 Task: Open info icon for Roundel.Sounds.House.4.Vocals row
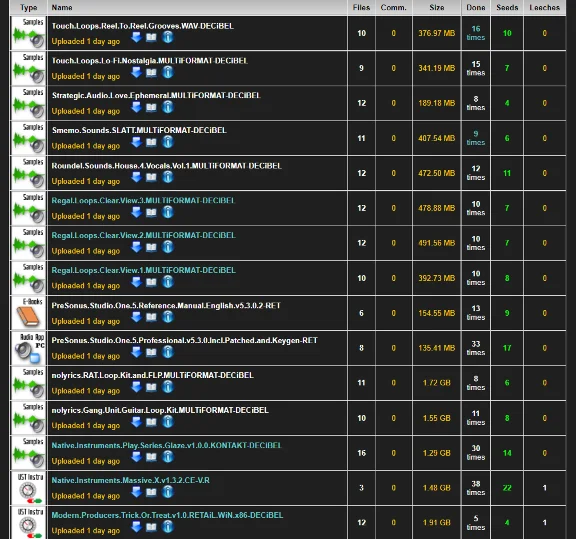click(x=168, y=177)
